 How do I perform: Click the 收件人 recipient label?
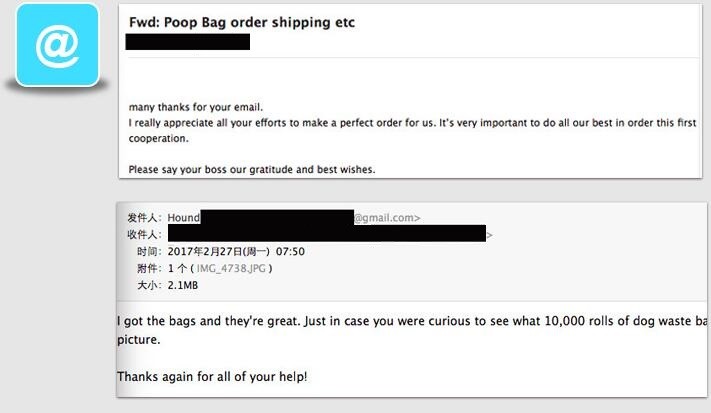pyautogui.click(x=143, y=234)
